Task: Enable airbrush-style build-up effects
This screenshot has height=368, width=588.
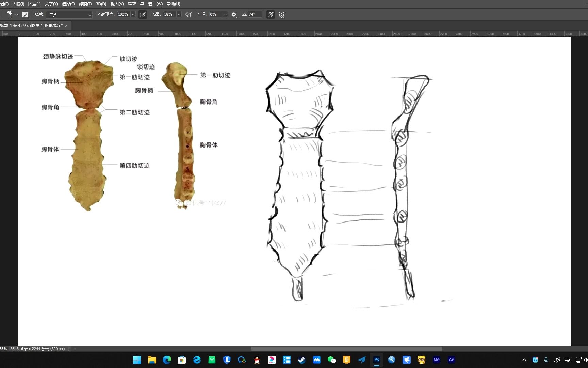Action: 189,14
